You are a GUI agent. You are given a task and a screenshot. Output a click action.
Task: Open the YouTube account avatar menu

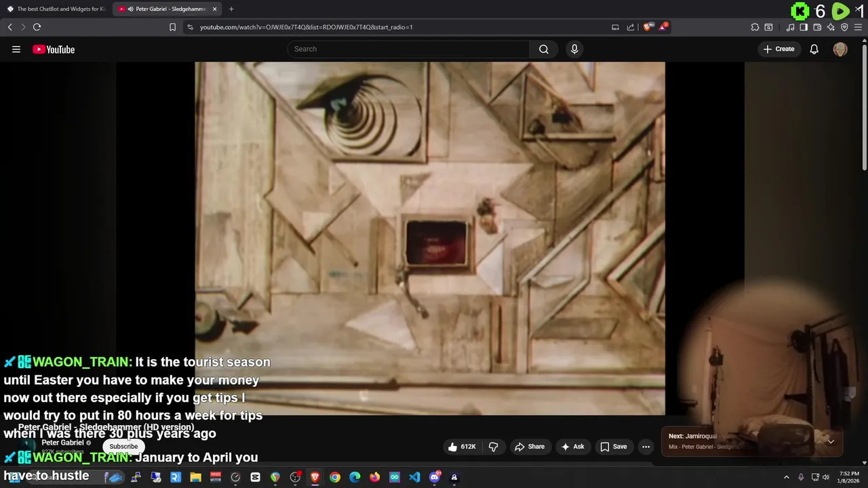(840, 49)
